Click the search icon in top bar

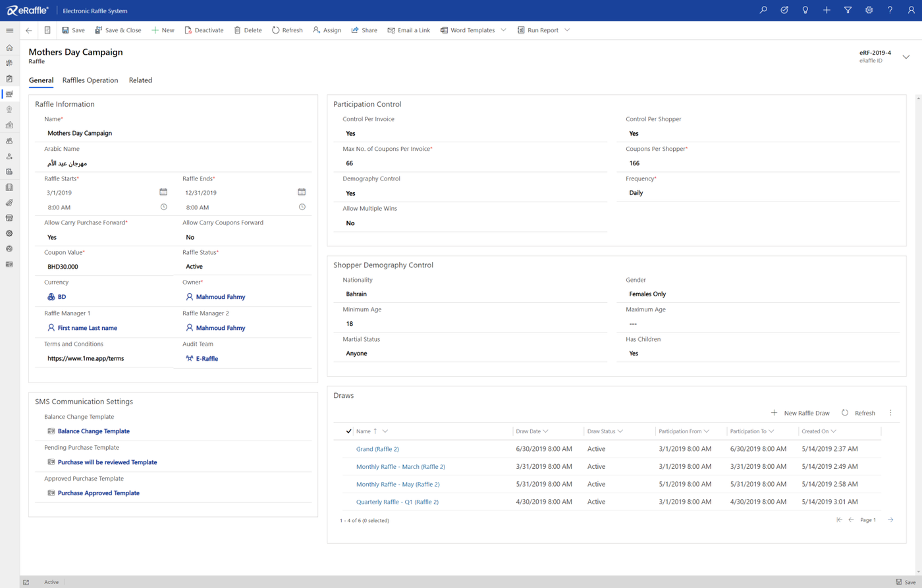pos(763,11)
